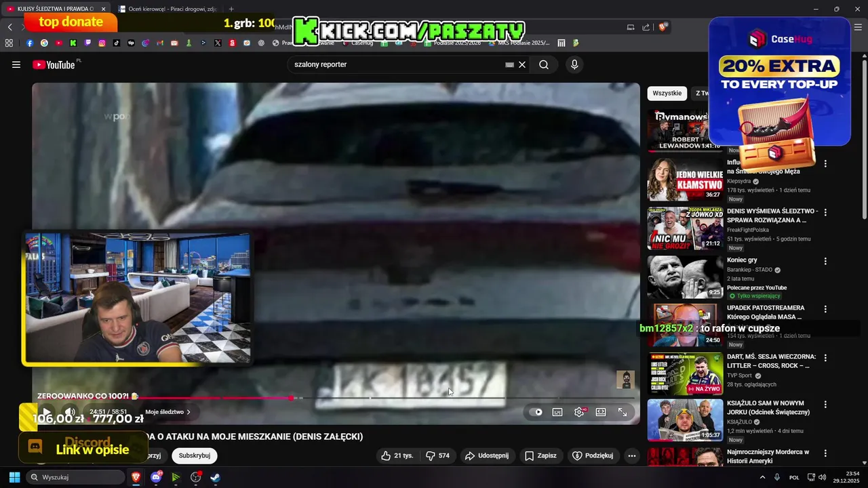868x488 pixels.
Task: Open system volume from the tray
Action: [821, 477]
